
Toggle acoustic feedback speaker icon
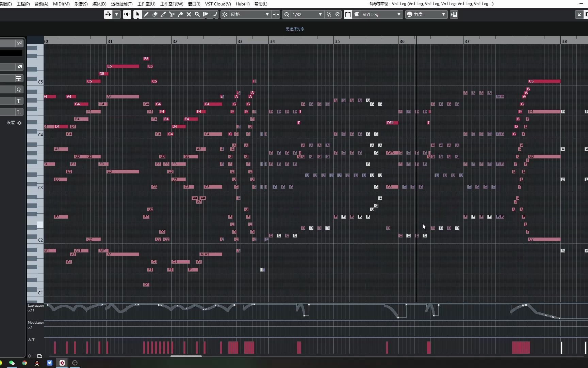coord(127,14)
